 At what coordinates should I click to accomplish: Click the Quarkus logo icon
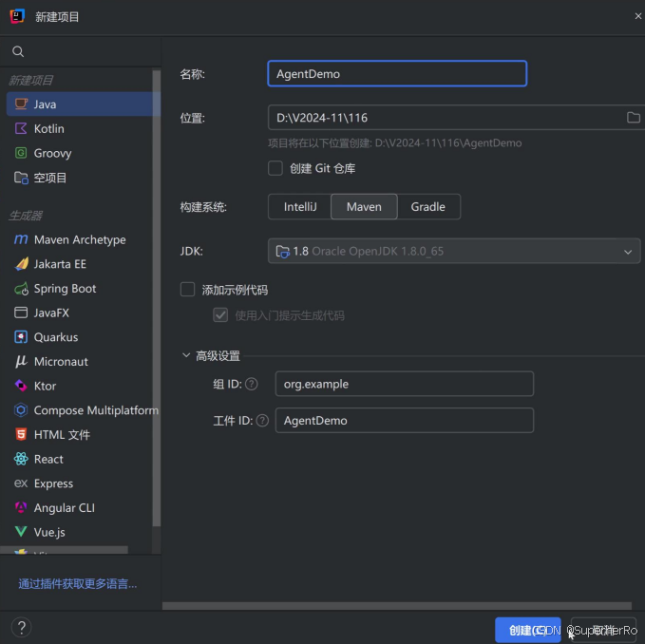click(x=21, y=337)
